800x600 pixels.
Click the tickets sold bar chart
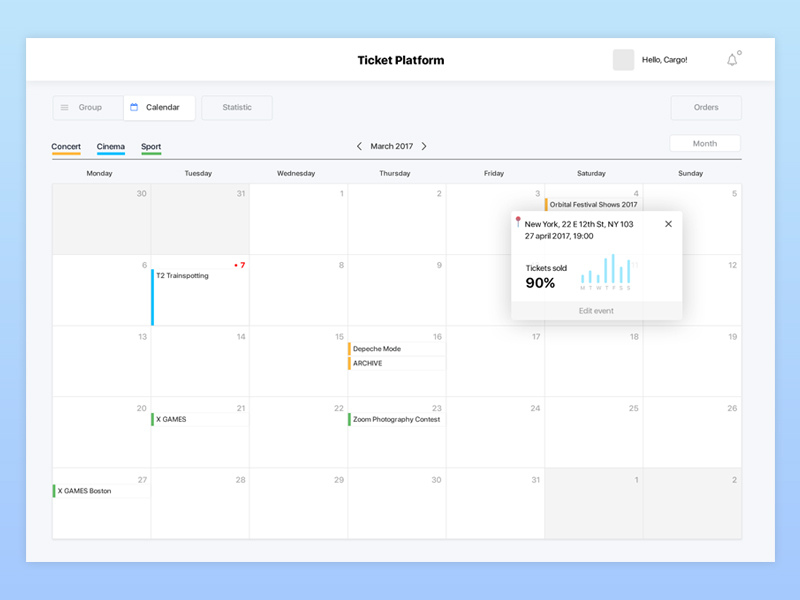point(607,272)
